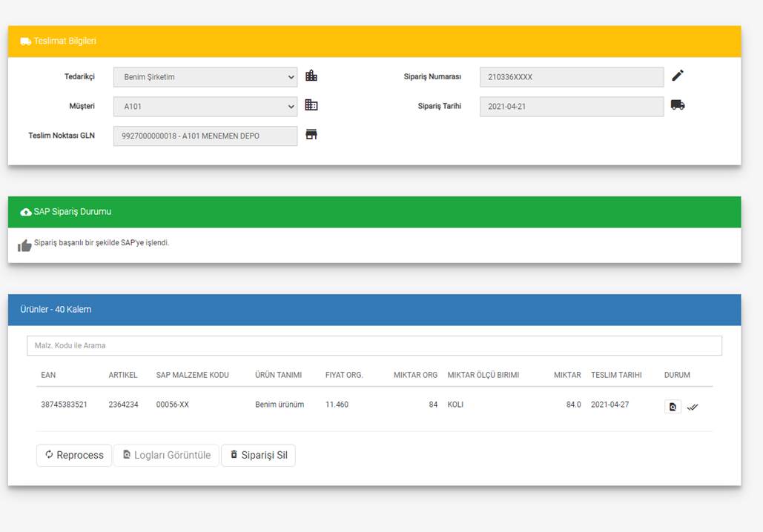763x532 pixels.
Task: Click the Sipariş Tarihi field 2021-04-21
Action: [x=572, y=107]
